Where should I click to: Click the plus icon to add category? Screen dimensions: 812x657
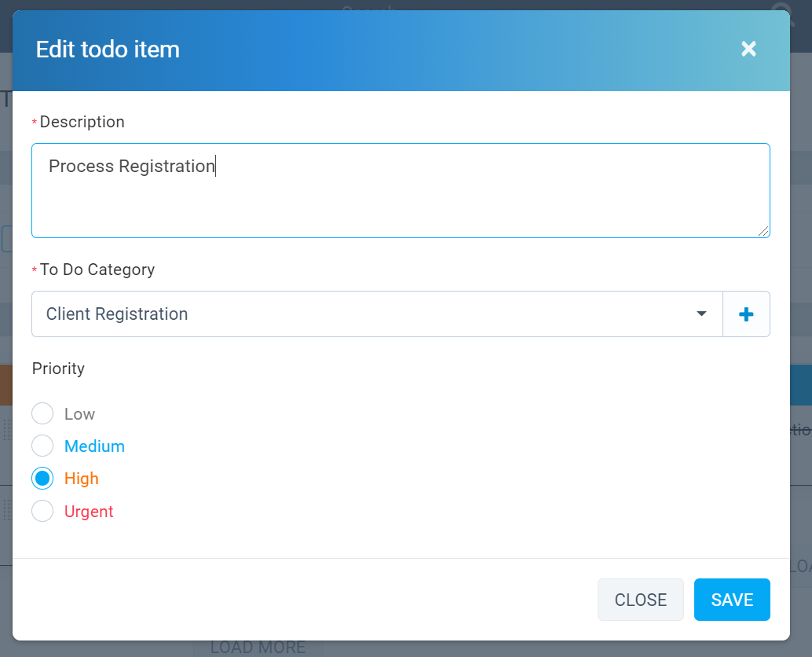[746, 314]
